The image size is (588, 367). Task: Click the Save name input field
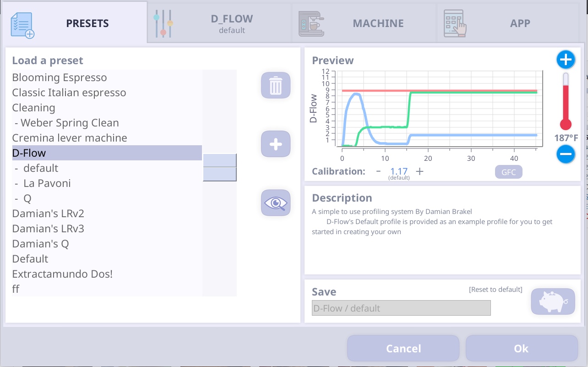401,308
